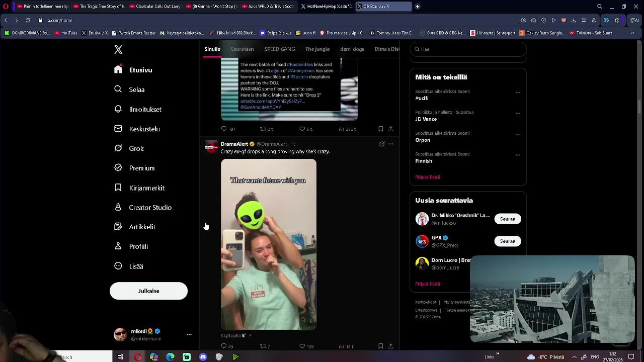Select The jungle tab
644x362 pixels.
pyautogui.click(x=317, y=49)
